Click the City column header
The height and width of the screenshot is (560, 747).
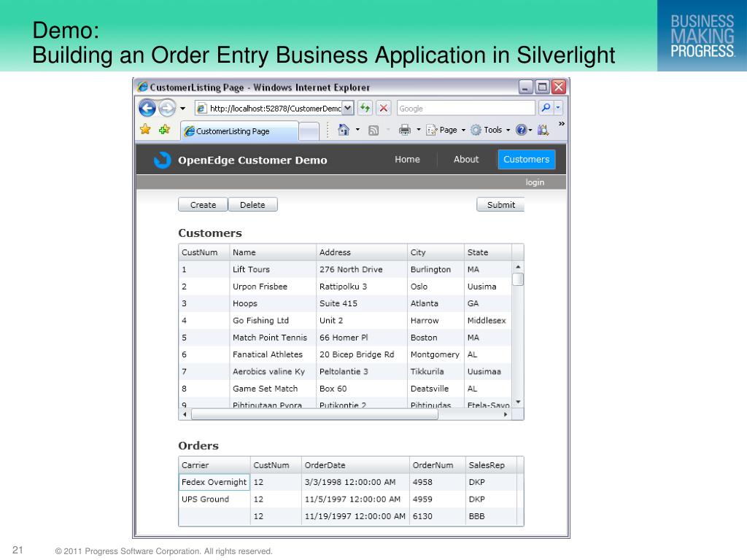[x=436, y=252]
